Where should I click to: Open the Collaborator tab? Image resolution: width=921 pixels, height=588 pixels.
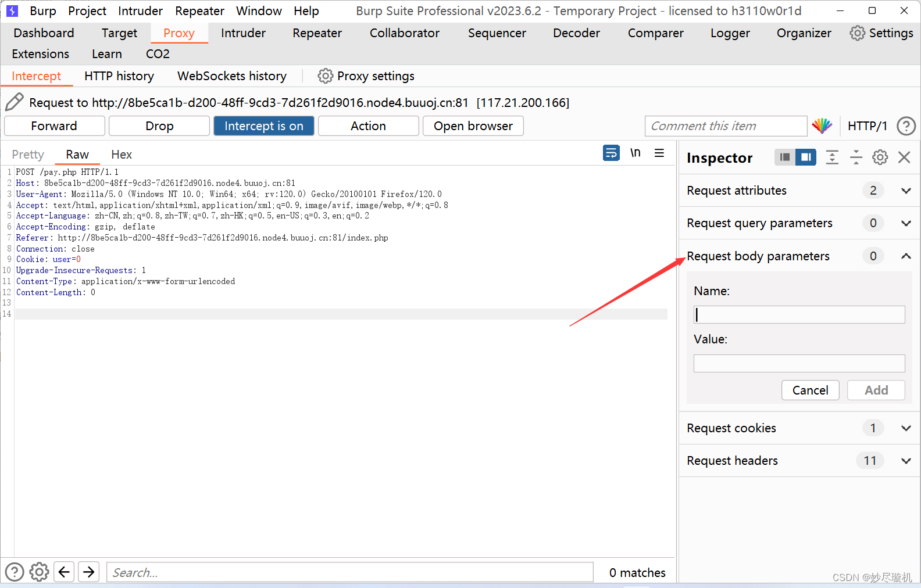click(x=405, y=33)
